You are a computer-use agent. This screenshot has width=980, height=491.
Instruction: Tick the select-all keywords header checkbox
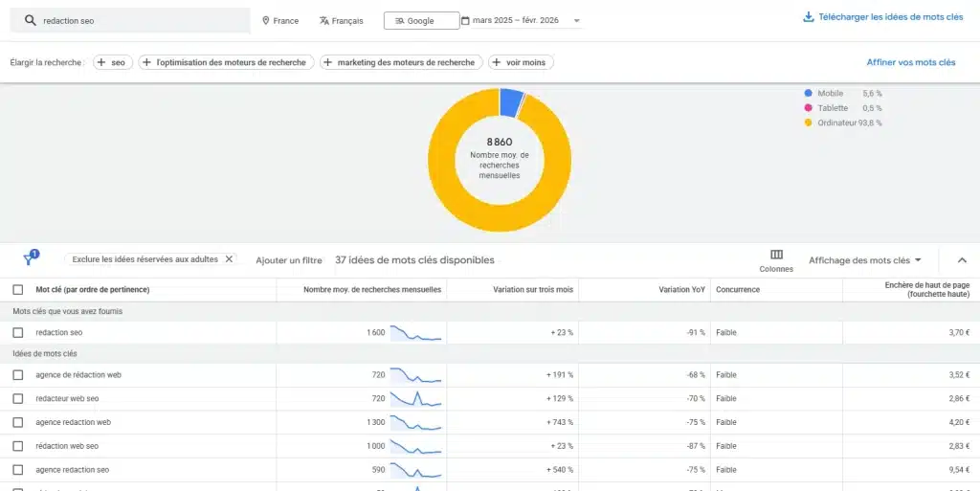tap(18, 290)
